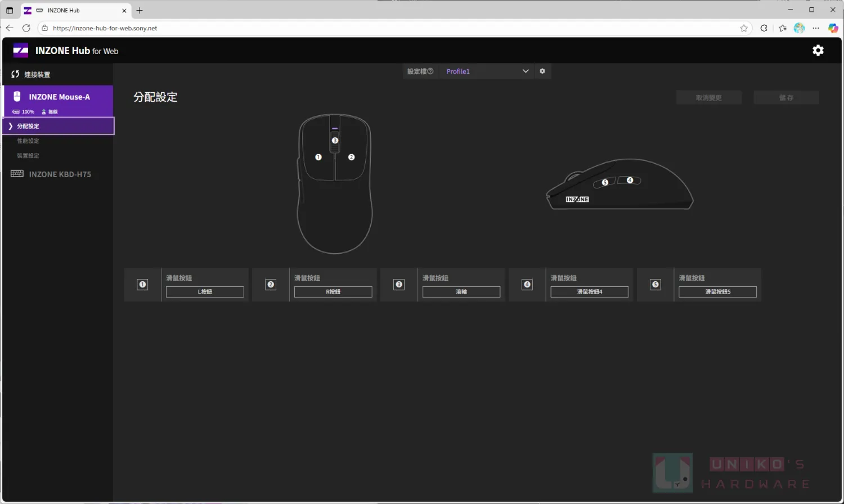Screen dimensions: 844x504
Task: Click the profile settings gear beside Profile1
Action: click(542, 71)
